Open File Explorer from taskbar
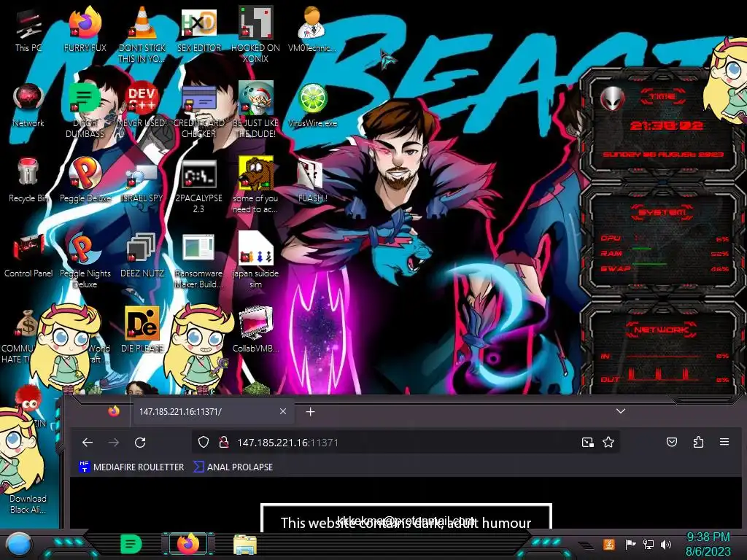The height and width of the screenshot is (560, 747). tap(245, 544)
